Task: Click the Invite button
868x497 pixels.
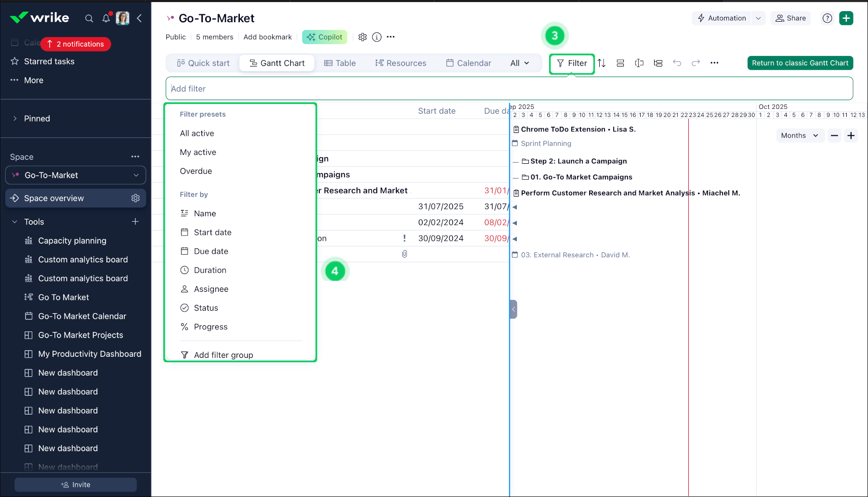Action: coord(76,484)
